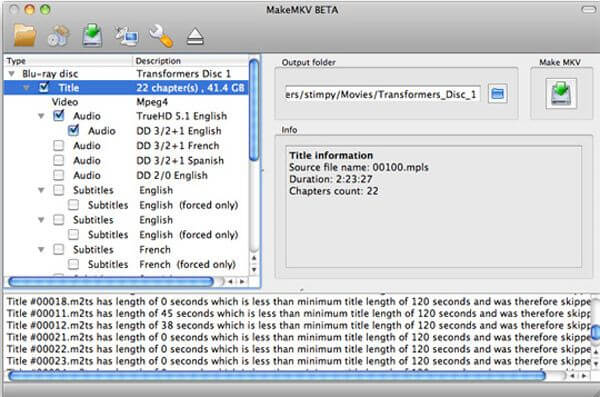This screenshot has height=397, width=600.
Task: Click the save to MKV toolbar icon
Action: pos(92,36)
